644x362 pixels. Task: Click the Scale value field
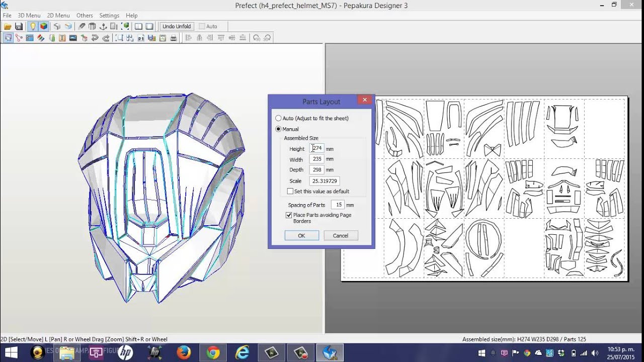325,181
